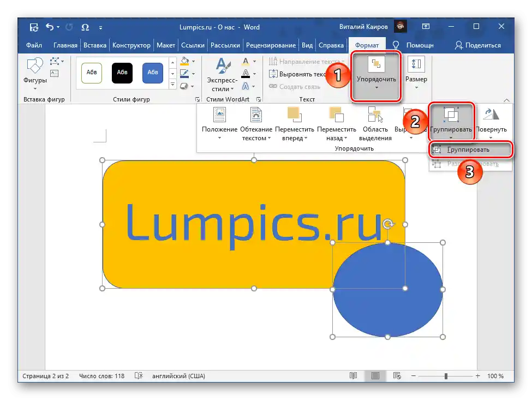Open the Размер dropdown button
This screenshot has height=400, width=532.
point(416,74)
